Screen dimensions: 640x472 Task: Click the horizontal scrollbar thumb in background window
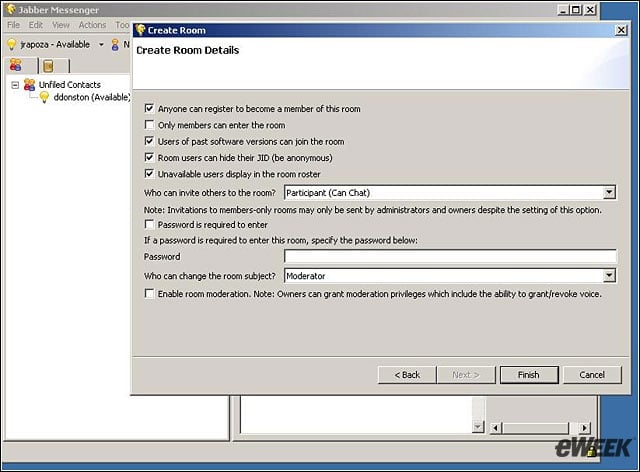pyautogui.click(x=536, y=428)
